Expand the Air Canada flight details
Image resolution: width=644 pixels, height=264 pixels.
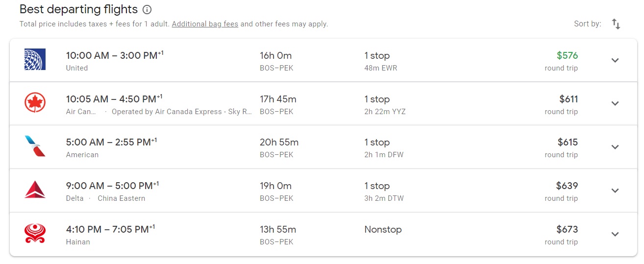coord(615,103)
